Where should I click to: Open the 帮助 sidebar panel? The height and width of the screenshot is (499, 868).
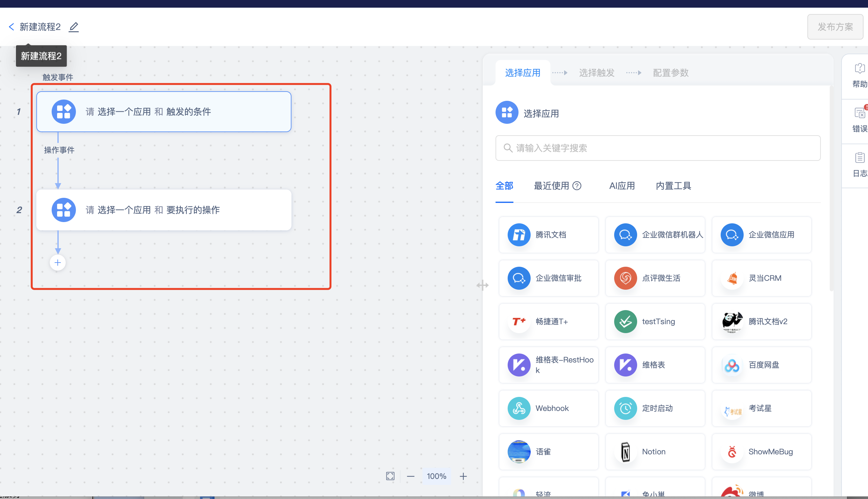pyautogui.click(x=859, y=76)
